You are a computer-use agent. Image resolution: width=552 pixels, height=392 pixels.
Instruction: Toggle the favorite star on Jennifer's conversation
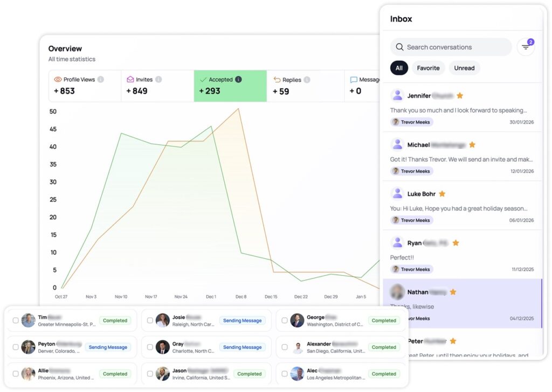tap(460, 96)
